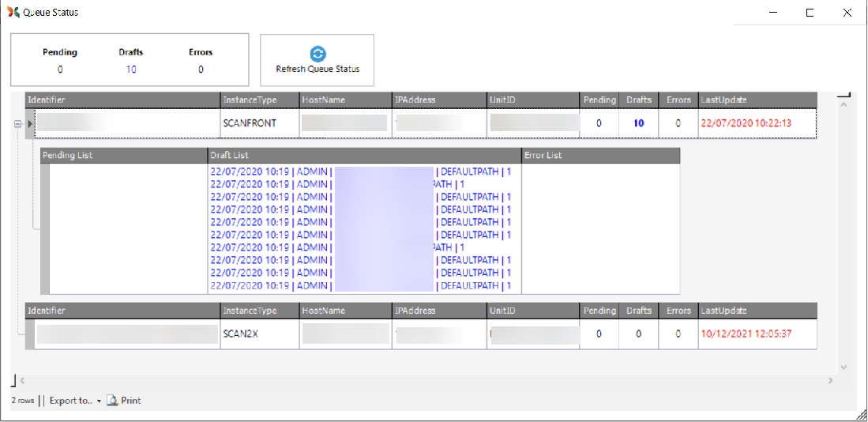Maximize the Queue Status window
The height and width of the screenshot is (422, 868).
click(x=810, y=13)
